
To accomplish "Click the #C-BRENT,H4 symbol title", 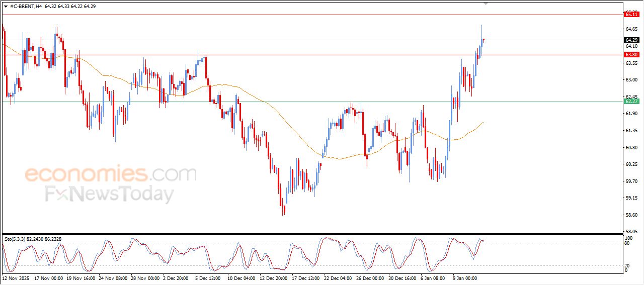I will click(26, 7).
